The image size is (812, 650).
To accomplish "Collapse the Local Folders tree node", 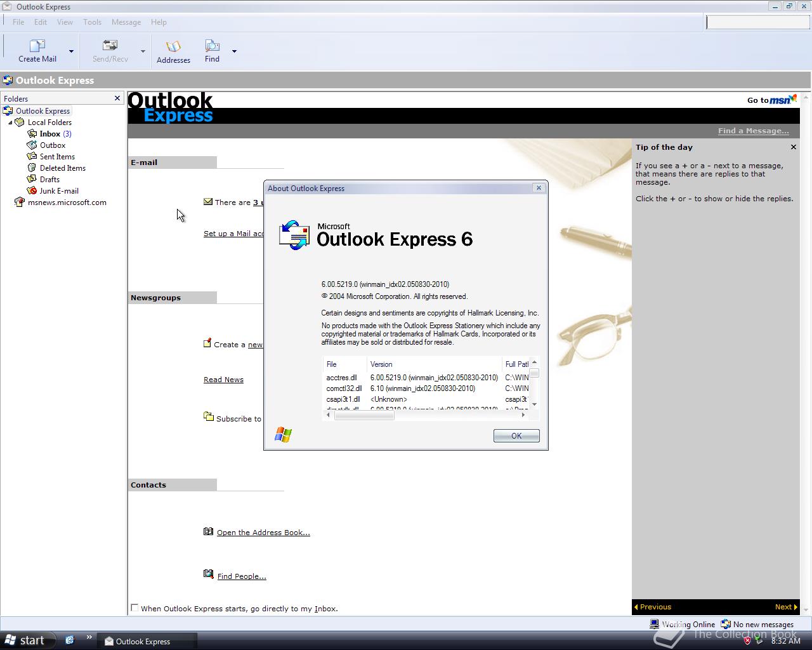I will click(10, 123).
